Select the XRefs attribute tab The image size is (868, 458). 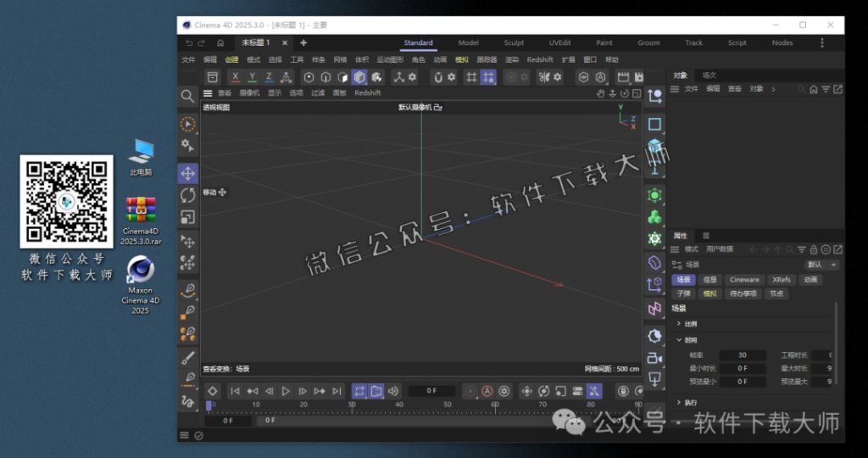pos(781,280)
